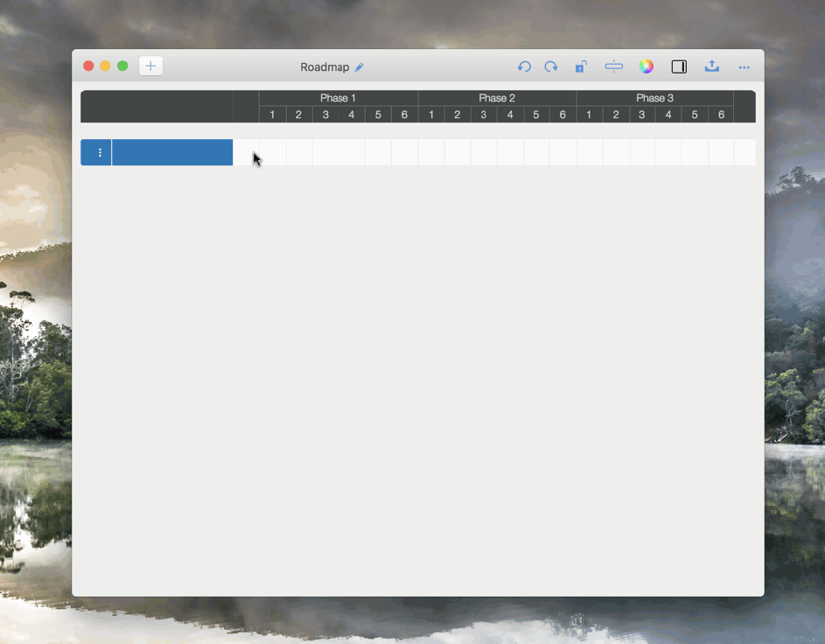This screenshot has width=825, height=644.
Task: Click column 1 header under Phase 2
Action: click(431, 115)
